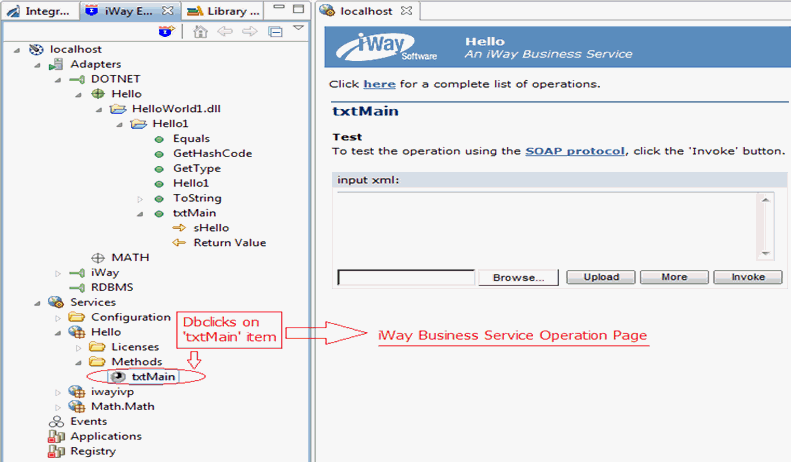Image resolution: width=791 pixels, height=462 pixels.
Task: Maximize the explorer view panel
Action: coord(299,9)
